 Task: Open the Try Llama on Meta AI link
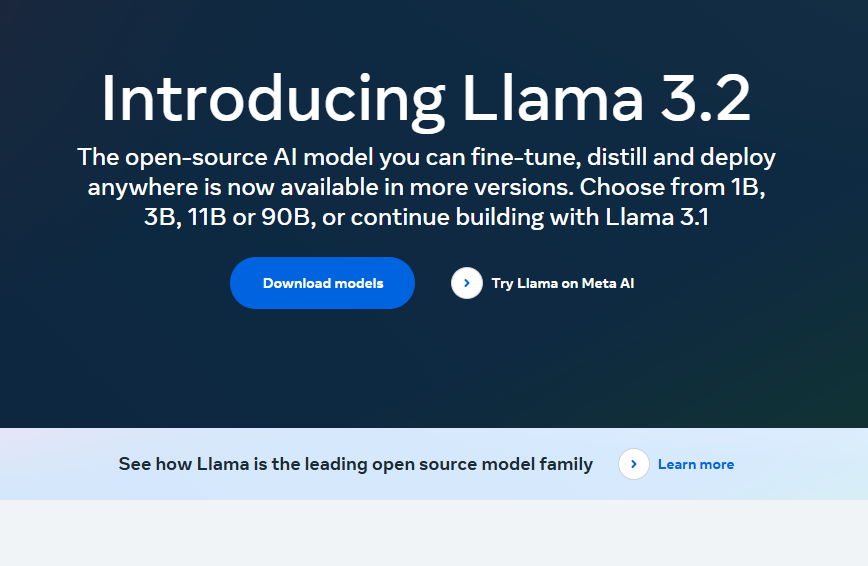562,283
